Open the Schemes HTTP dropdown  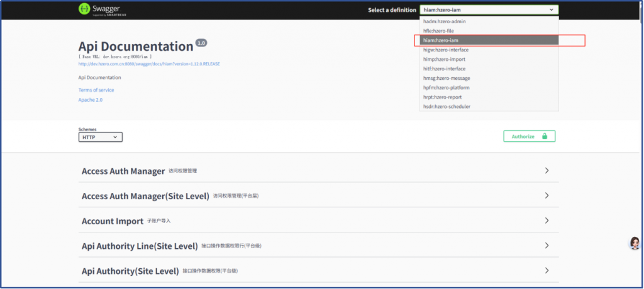[x=101, y=137]
